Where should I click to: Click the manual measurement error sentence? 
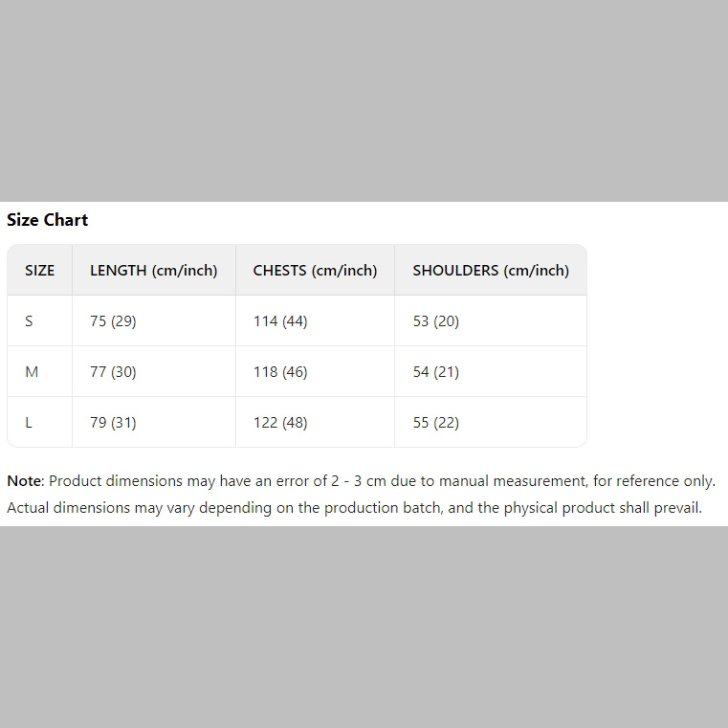[383, 481]
